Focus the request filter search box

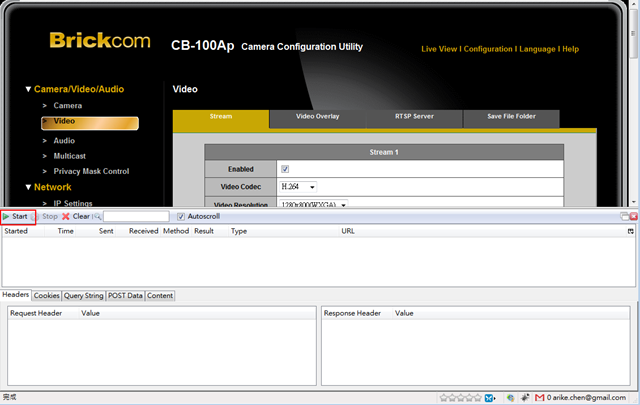pos(136,216)
